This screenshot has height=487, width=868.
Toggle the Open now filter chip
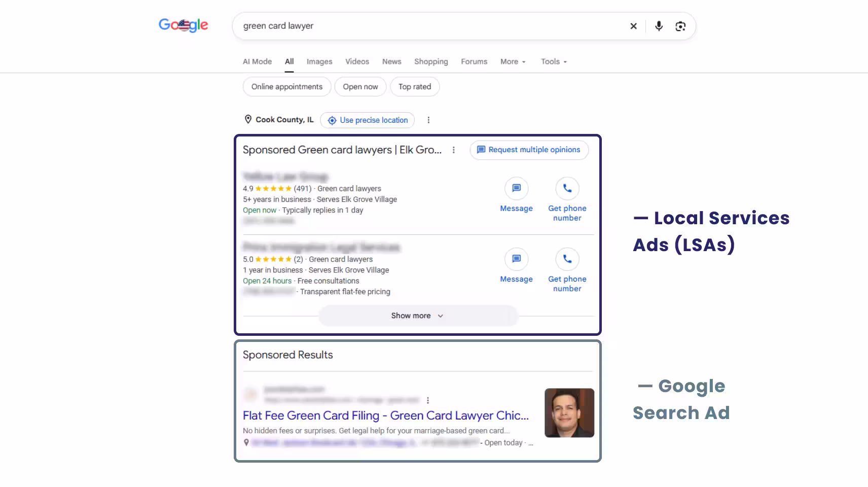point(360,87)
